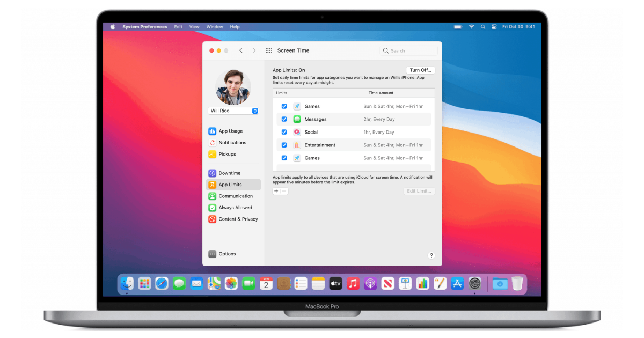The height and width of the screenshot is (338, 644).
Task: Open Control Center in the menu bar
Action: 494,27
